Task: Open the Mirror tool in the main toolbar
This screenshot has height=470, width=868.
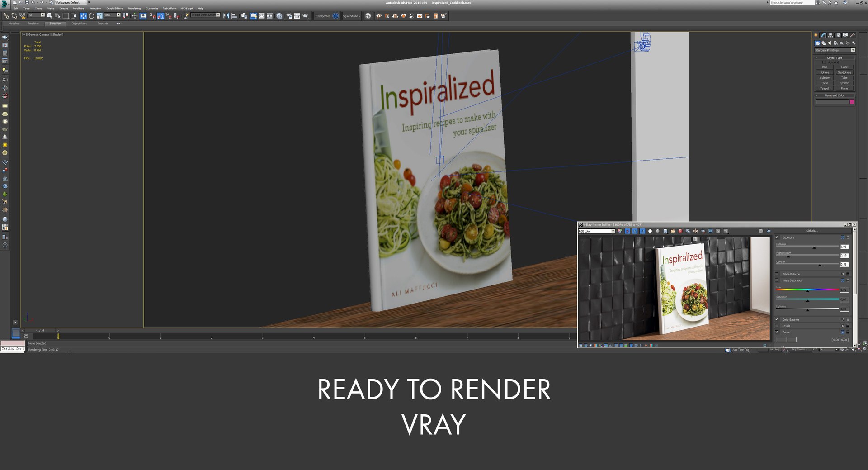Action: point(226,16)
